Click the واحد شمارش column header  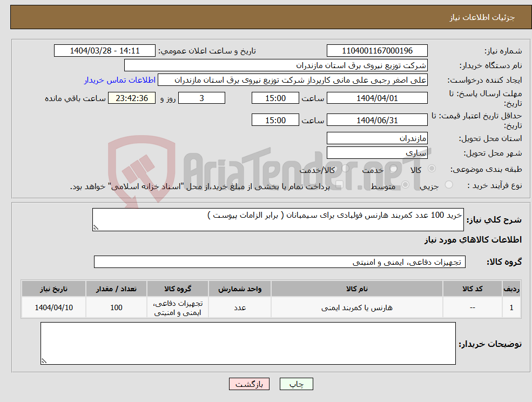pos(240,289)
